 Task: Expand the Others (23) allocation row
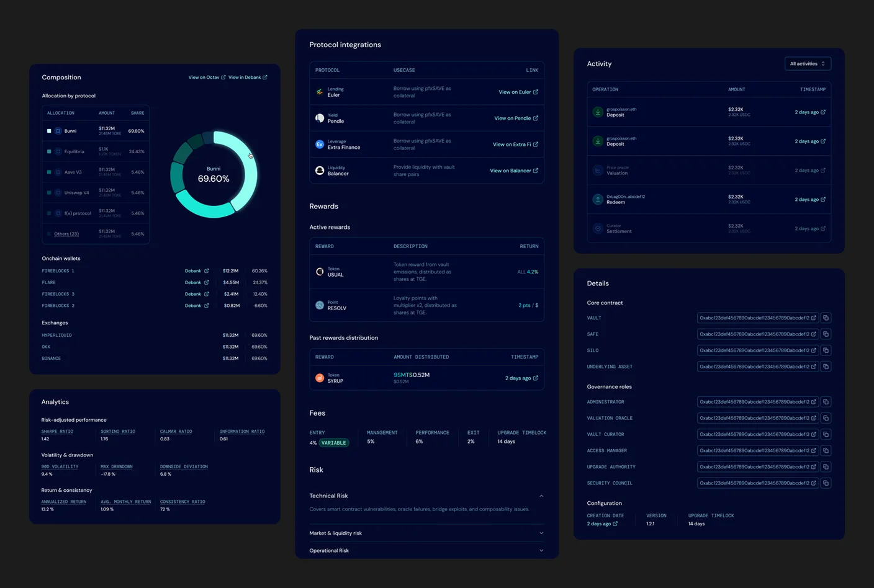point(66,234)
